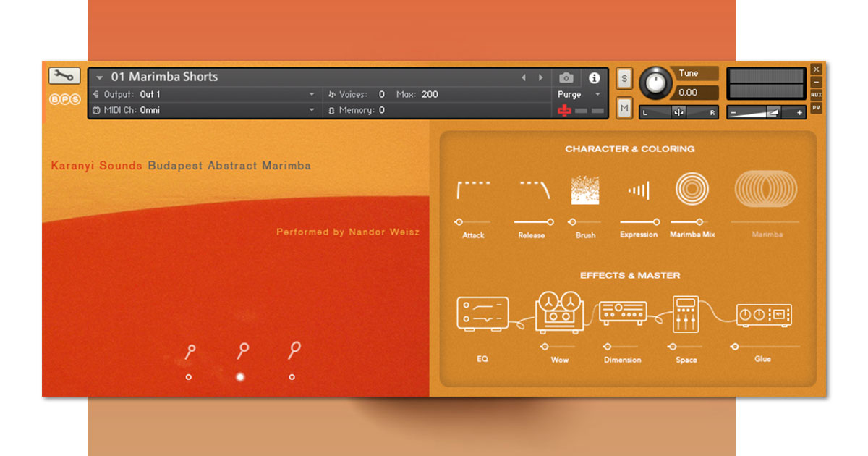This screenshot has height=456, width=868.
Task: Click the AUX panel tab
Action: [816, 93]
